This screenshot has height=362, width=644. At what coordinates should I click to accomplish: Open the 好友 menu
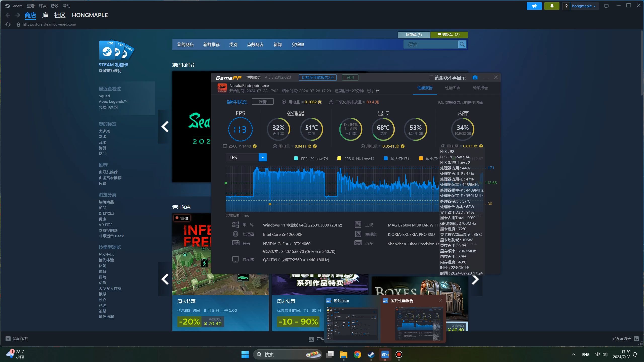[43, 6]
